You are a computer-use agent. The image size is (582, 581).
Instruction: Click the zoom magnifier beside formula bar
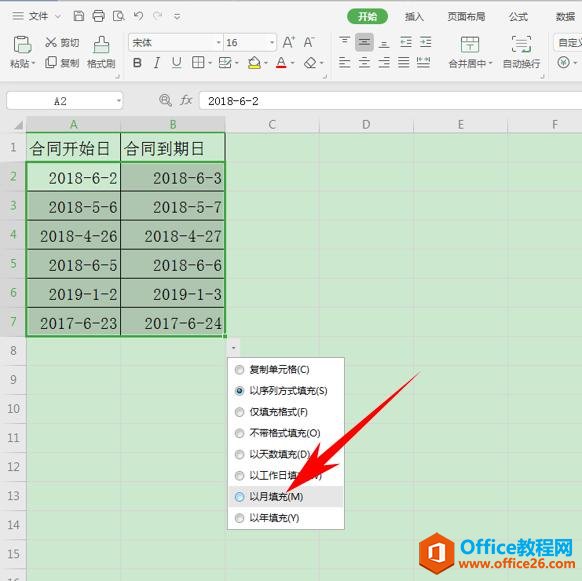coord(165,100)
